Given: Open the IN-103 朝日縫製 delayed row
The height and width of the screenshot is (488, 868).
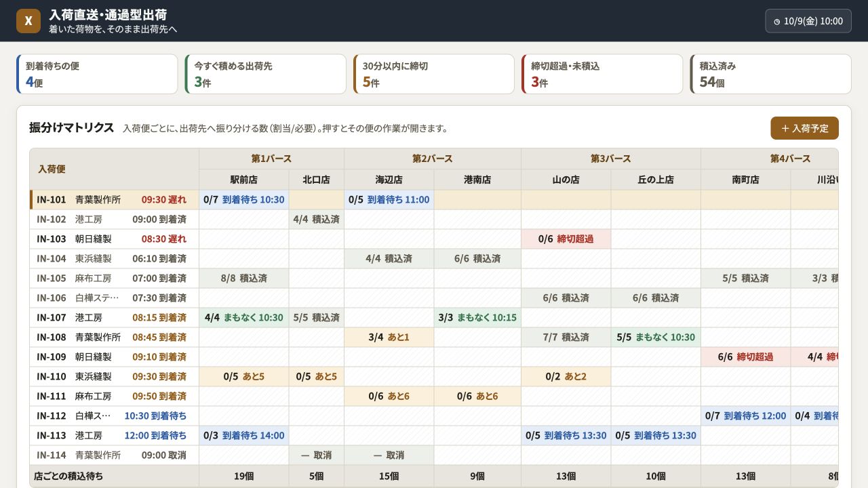Looking at the screenshot, I should 114,239.
